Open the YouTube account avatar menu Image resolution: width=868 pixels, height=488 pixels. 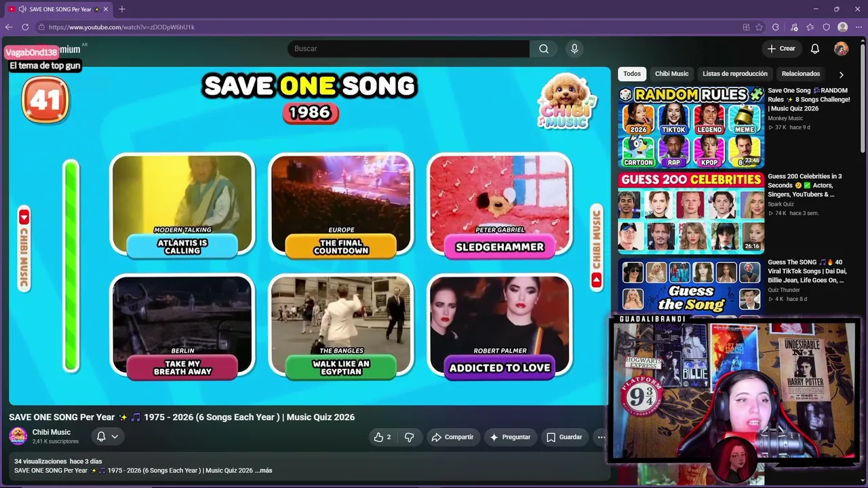click(841, 49)
